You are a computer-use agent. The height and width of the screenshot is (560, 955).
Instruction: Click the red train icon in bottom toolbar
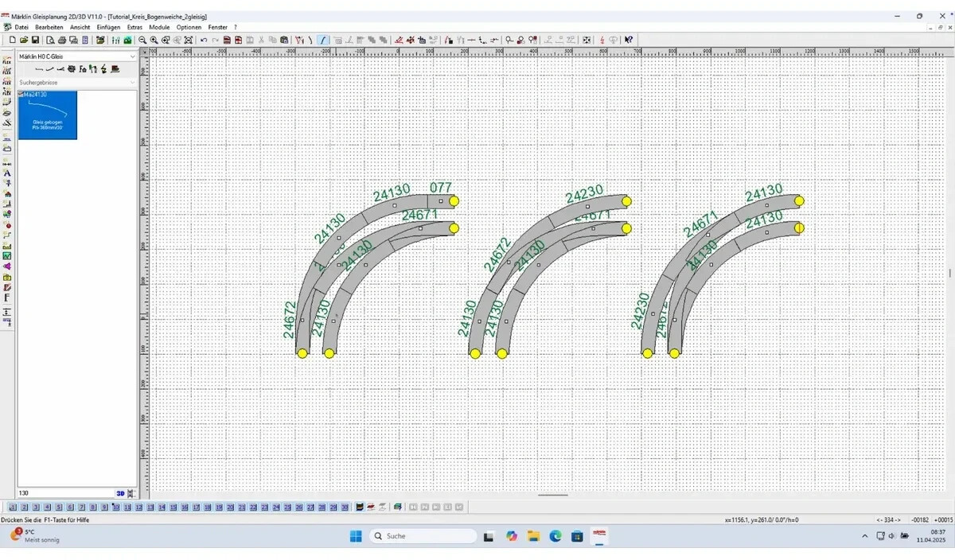click(372, 507)
